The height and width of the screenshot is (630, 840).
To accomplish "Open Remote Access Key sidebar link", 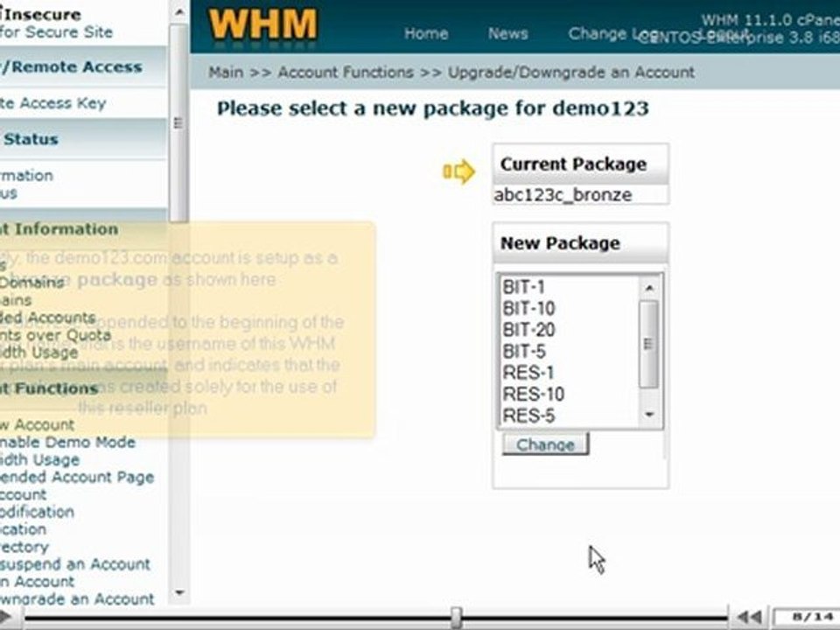I will pos(52,103).
